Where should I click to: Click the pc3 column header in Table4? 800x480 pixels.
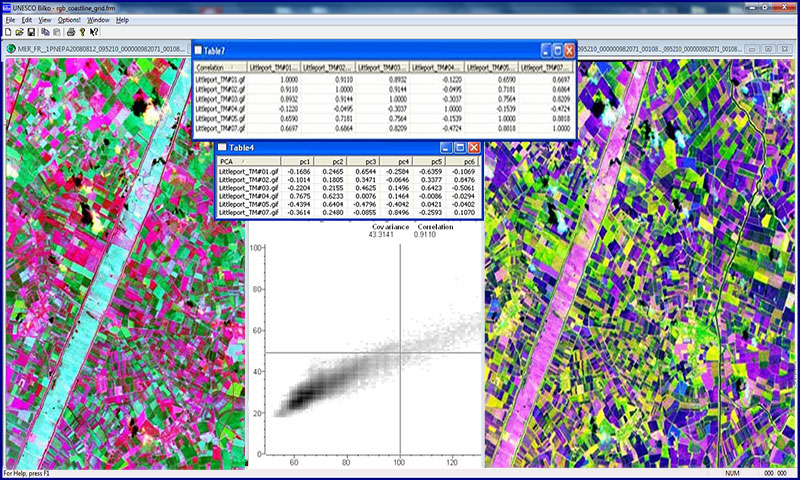(362, 161)
